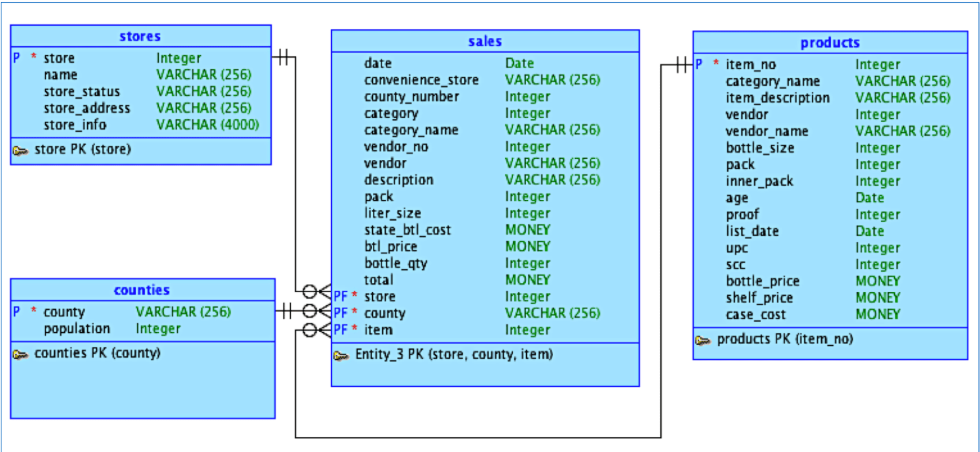Viewport: 980px width, 452px height.
Task: Click the relationship marker beside products item_no
Action: [x=682, y=65]
